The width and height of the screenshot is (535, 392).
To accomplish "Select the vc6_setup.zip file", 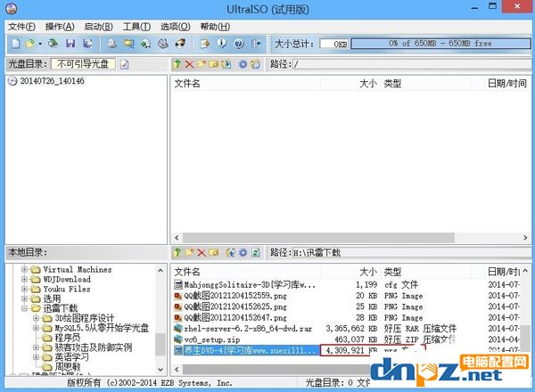I will pos(211,339).
